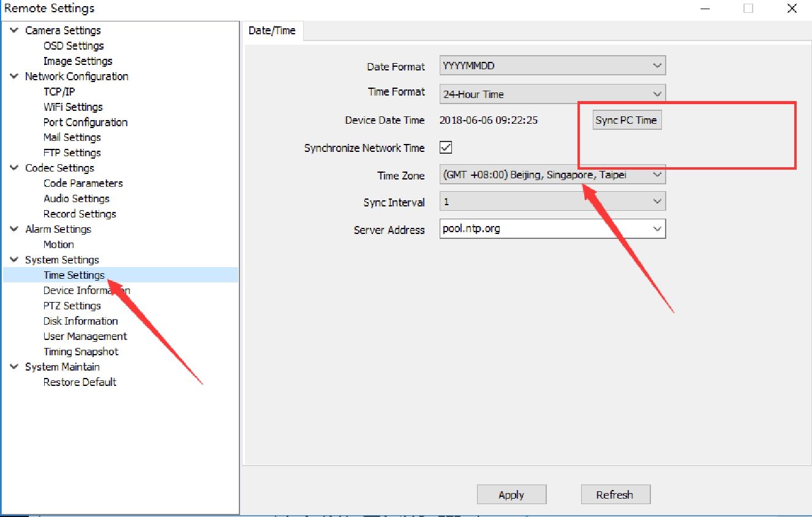Select Restore Default in System Maintain
Viewport: 812px width, 517px height.
[80, 382]
